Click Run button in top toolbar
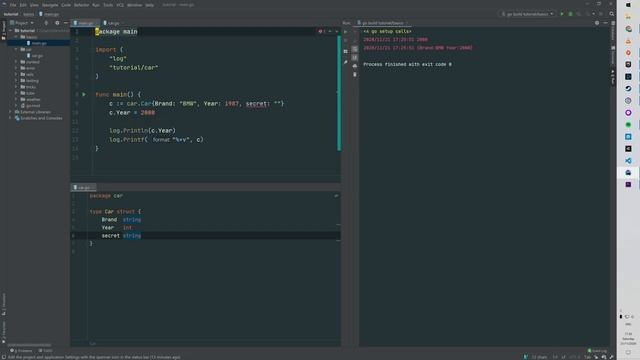Viewport: 640px width, 360px height. tap(562, 14)
